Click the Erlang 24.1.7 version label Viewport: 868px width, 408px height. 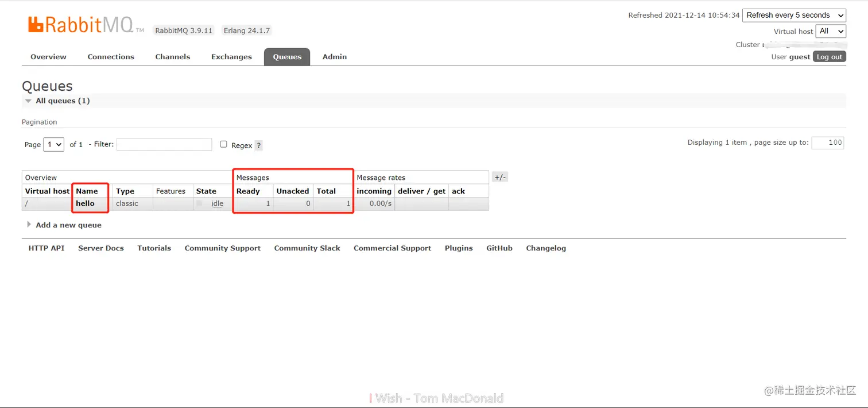pos(247,30)
